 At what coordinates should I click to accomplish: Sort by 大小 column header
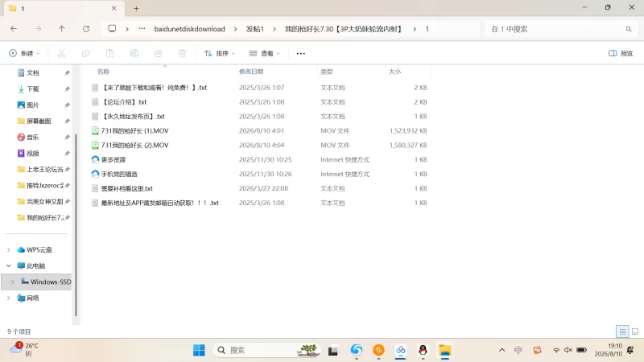[394, 72]
